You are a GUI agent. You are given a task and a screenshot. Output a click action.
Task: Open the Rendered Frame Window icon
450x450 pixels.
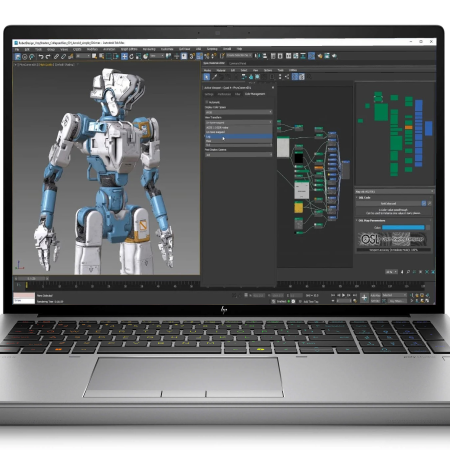point(327,55)
